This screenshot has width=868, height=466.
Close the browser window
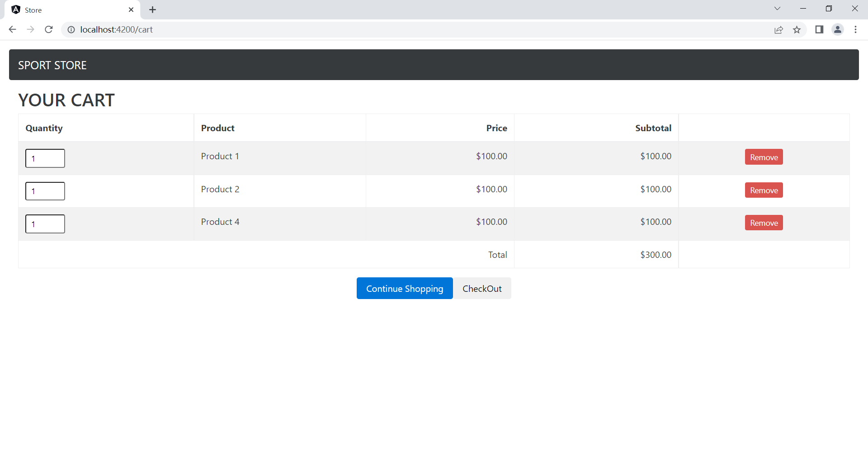click(855, 9)
